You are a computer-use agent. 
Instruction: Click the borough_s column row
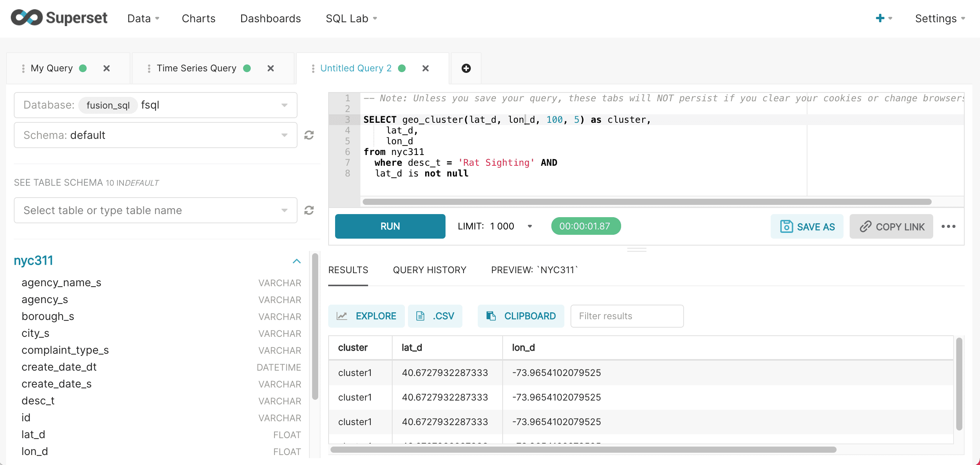161,317
